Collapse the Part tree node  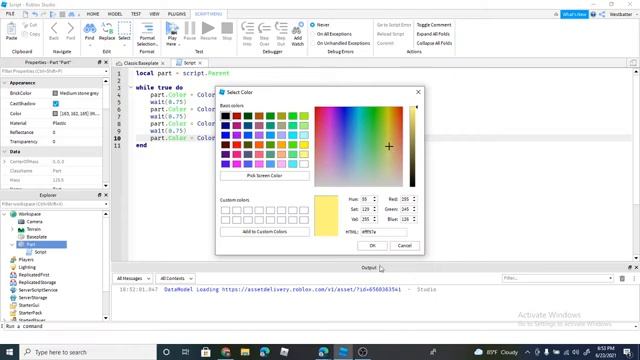(x=12, y=244)
